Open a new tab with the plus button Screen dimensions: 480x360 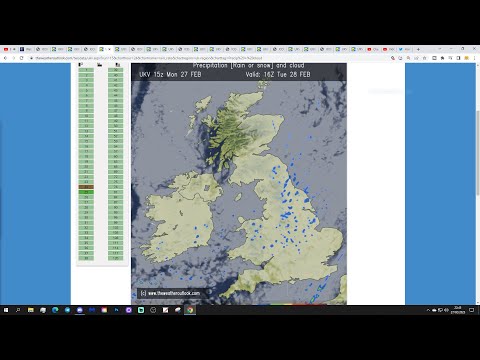point(418,49)
